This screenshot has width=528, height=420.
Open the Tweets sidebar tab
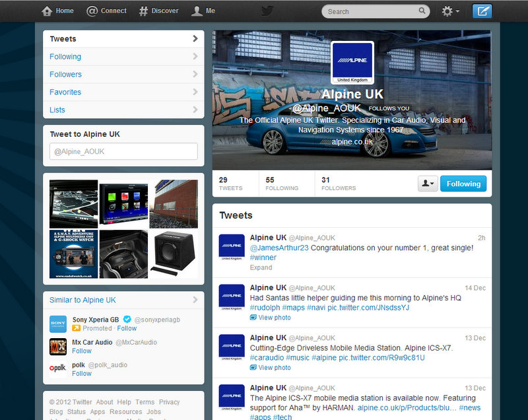(x=123, y=39)
